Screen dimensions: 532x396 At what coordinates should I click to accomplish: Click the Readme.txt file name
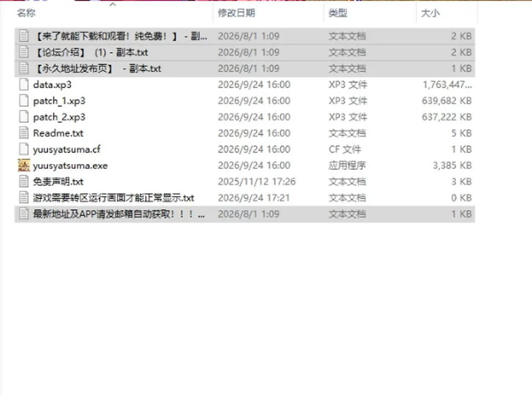pos(58,133)
